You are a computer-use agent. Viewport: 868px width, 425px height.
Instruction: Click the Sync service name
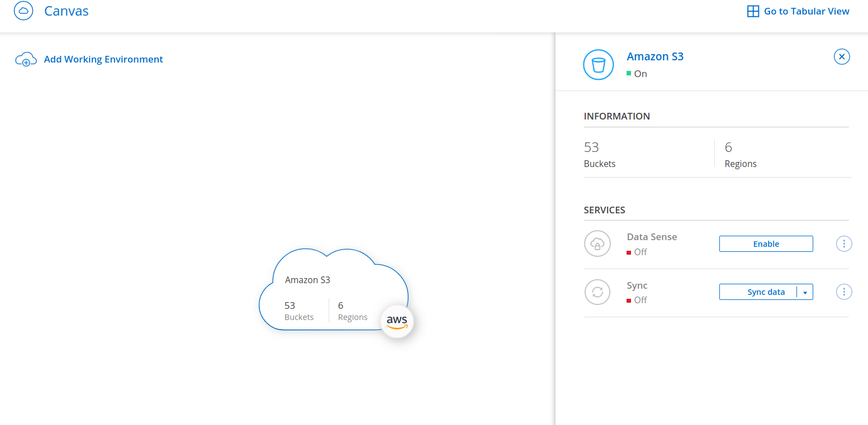point(637,285)
